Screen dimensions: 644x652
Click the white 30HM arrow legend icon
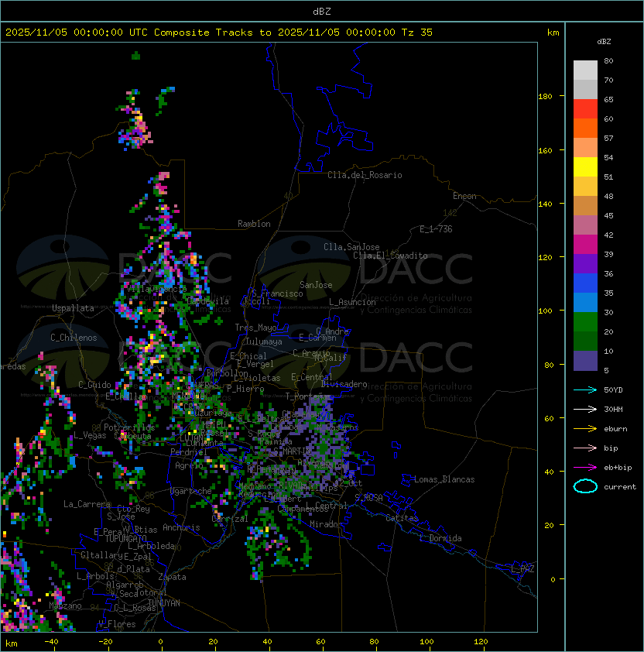coord(585,409)
